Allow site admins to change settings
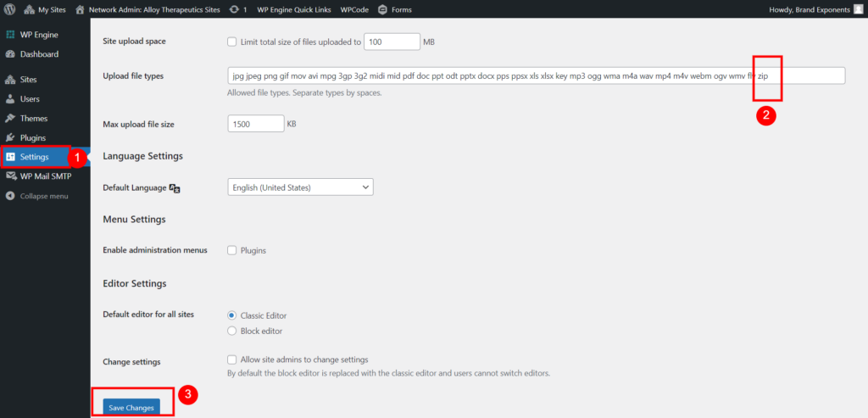This screenshot has width=868, height=418. coord(233,359)
